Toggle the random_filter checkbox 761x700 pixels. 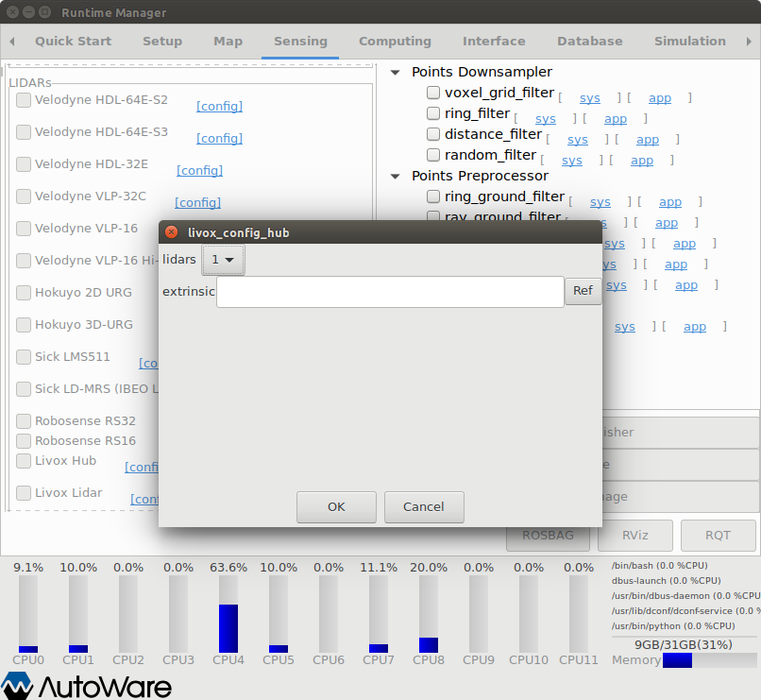click(433, 155)
